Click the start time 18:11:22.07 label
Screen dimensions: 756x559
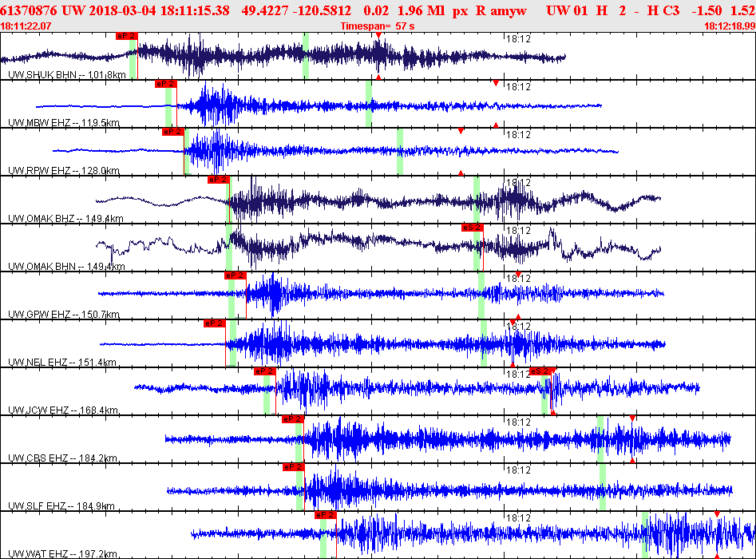tap(26, 26)
